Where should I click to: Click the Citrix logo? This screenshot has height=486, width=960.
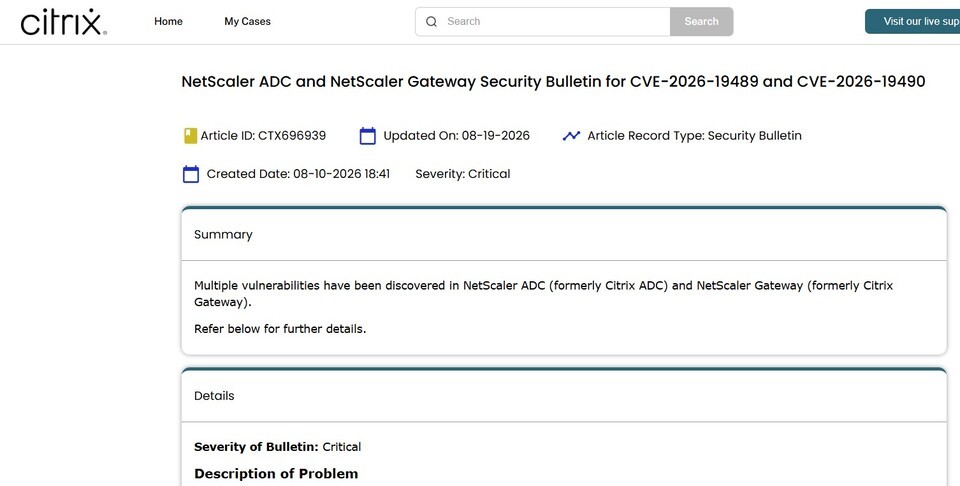tap(64, 22)
